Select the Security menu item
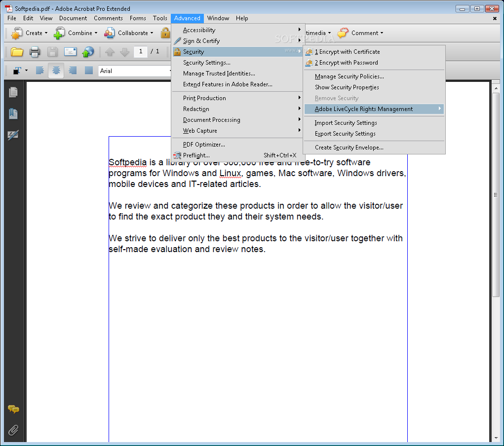Screen dimensions: 504x446 click(x=238, y=52)
